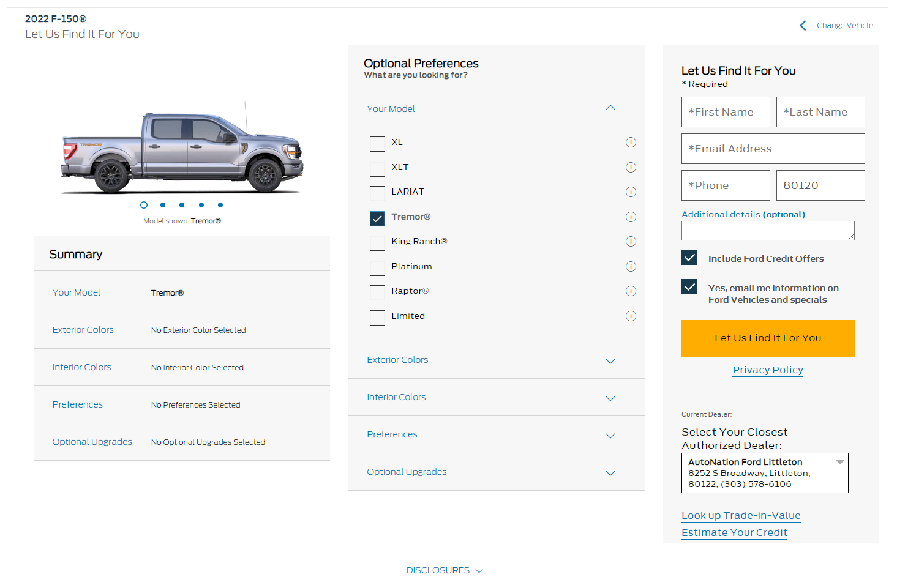
Task: Open Your Model in the Summary panel
Action: [x=77, y=292]
